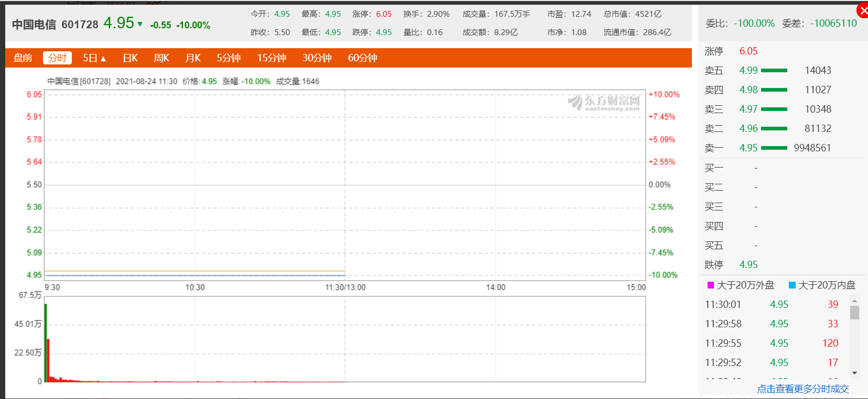Click the 卖一 sell order bar at 4.95
The height and width of the screenshot is (399, 868).
coord(774,148)
